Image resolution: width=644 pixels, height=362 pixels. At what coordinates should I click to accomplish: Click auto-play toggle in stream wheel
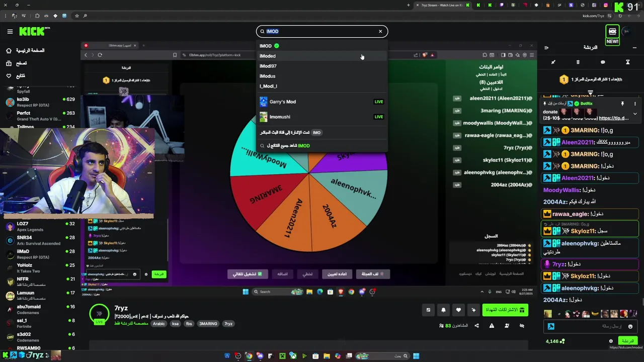tap(247, 274)
